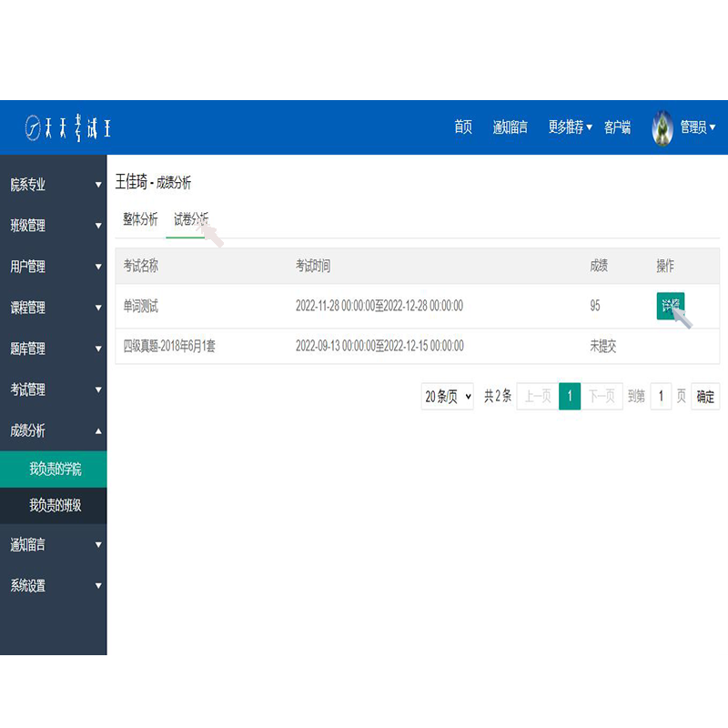Screen dimensions: 728x728
Task: Select 我负责的班级 submenu item
Action: click(54, 505)
